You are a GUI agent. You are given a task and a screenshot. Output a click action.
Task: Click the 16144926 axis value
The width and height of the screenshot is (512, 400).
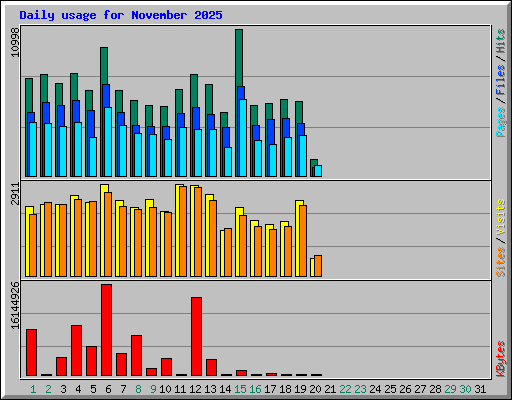pyautogui.click(x=15, y=306)
